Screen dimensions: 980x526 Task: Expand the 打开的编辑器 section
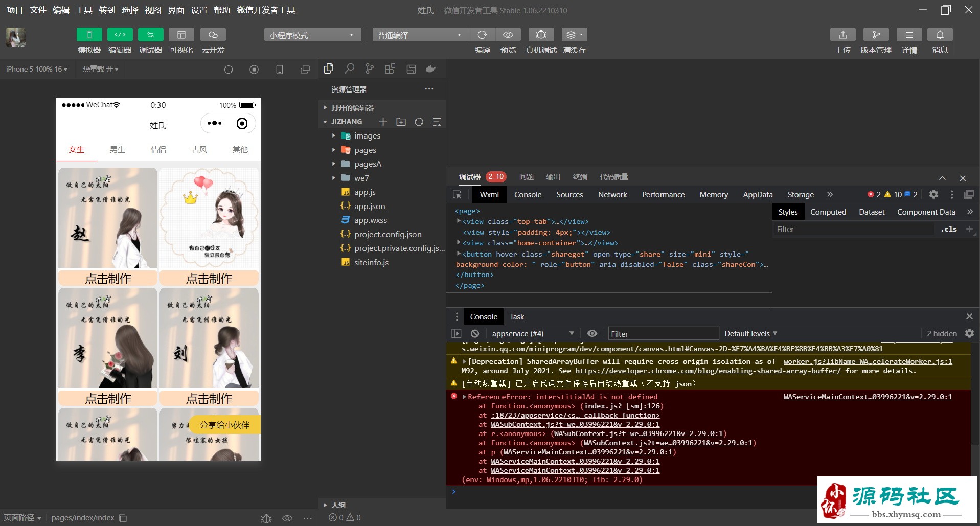[352, 108]
